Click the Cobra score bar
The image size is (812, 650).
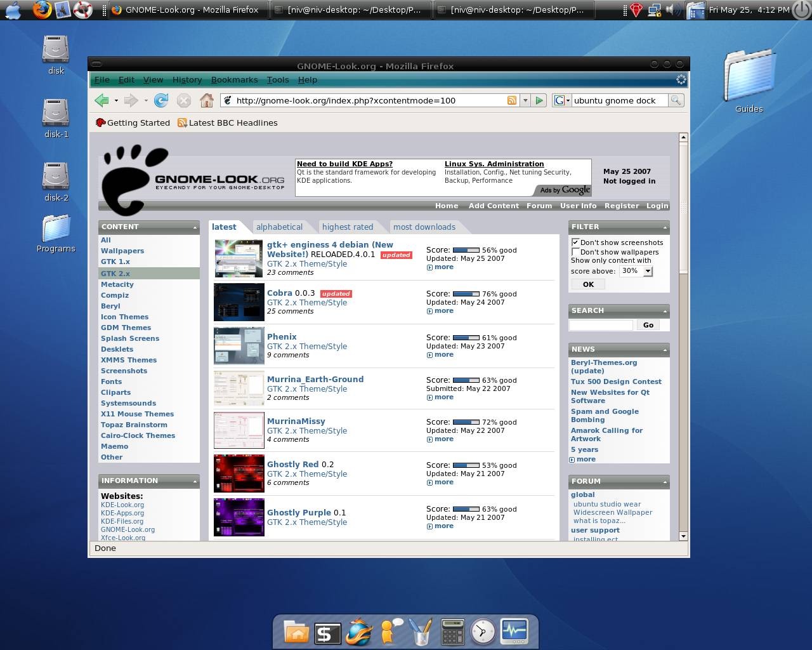pos(466,294)
